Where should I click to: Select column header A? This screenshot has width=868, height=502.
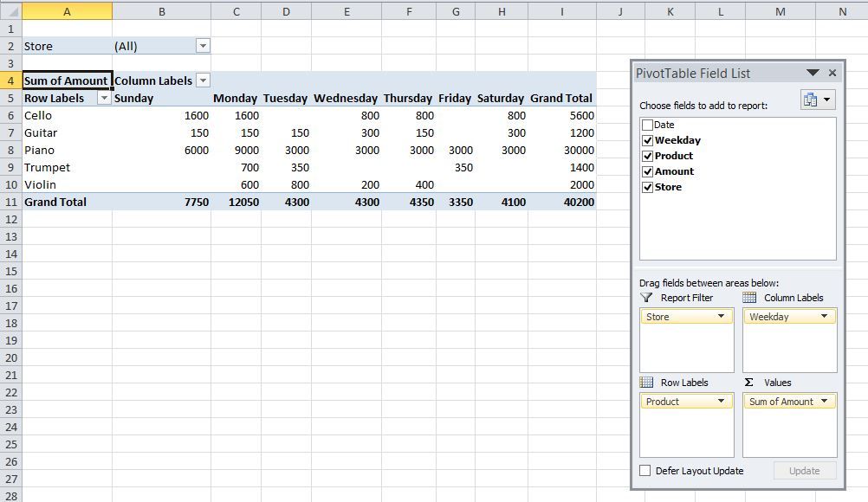tap(67, 10)
